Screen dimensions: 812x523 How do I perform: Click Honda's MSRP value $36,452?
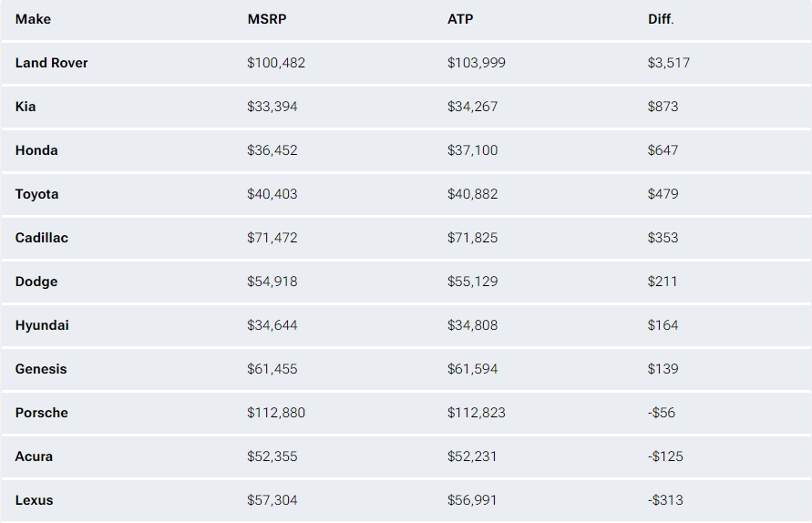click(x=272, y=150)
